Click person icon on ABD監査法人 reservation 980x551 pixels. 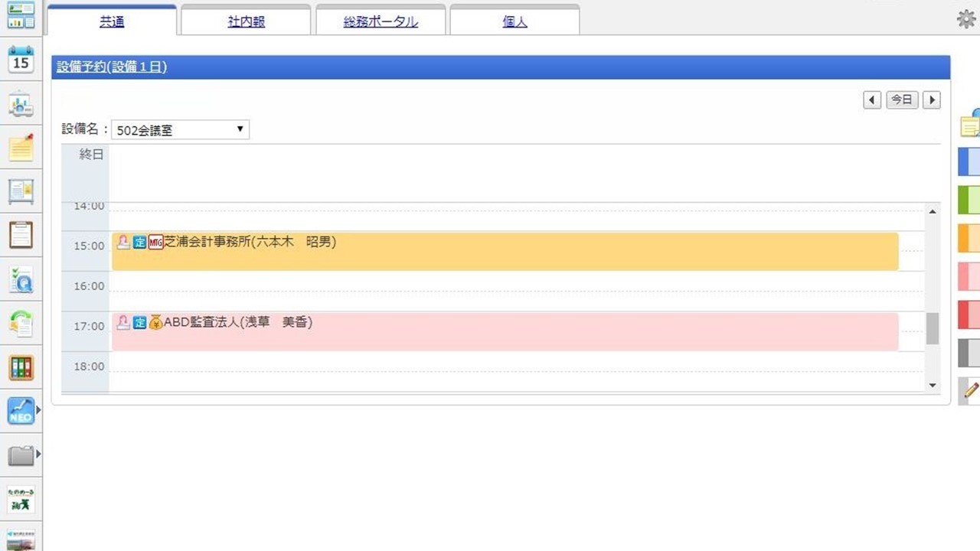point(122,323)
